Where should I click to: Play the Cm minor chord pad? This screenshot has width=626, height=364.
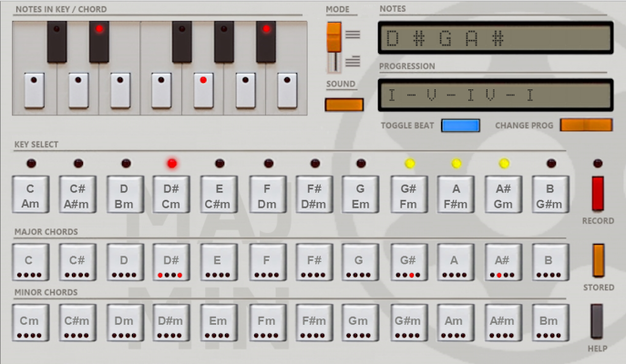click(x=31, y=323)
